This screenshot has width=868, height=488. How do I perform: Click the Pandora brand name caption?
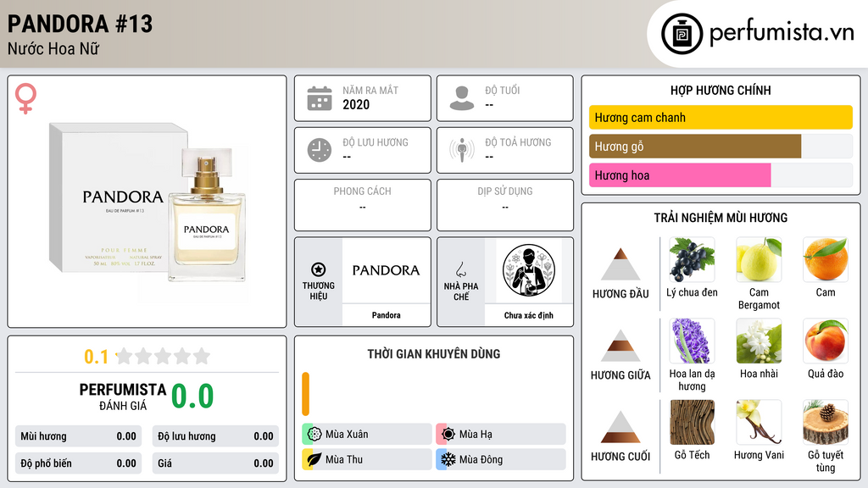point(386,315)
